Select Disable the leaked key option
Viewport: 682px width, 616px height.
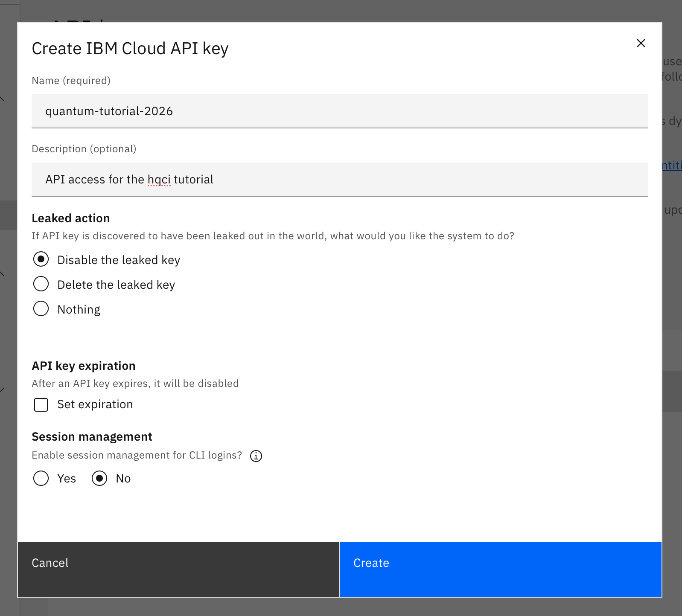[x=41, y=259]
